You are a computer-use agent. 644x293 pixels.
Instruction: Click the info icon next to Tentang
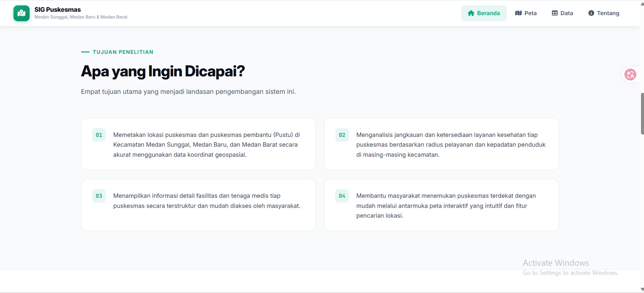(591, 13)
